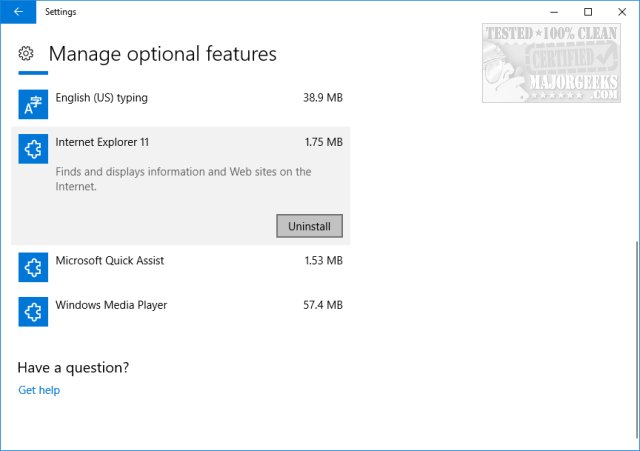Click the Internet Explorer description text
The image size is (640, 451).
click(x=183, y=179)
